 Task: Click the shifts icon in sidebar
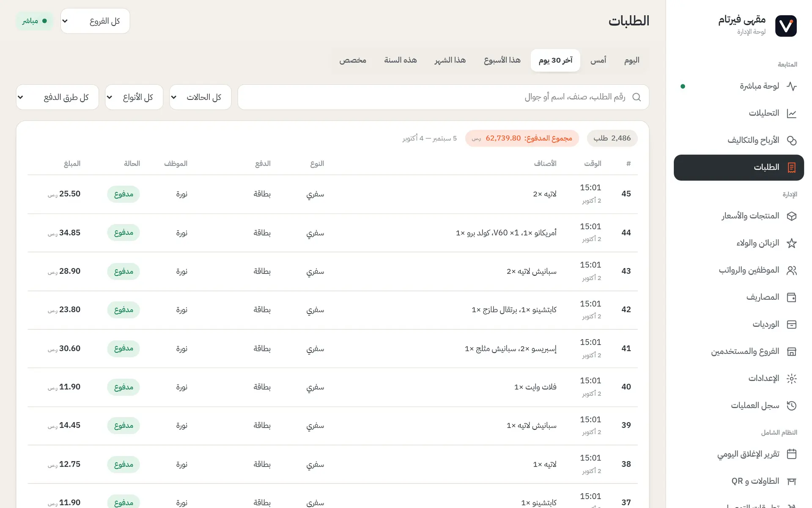click(x=791, y=325)
